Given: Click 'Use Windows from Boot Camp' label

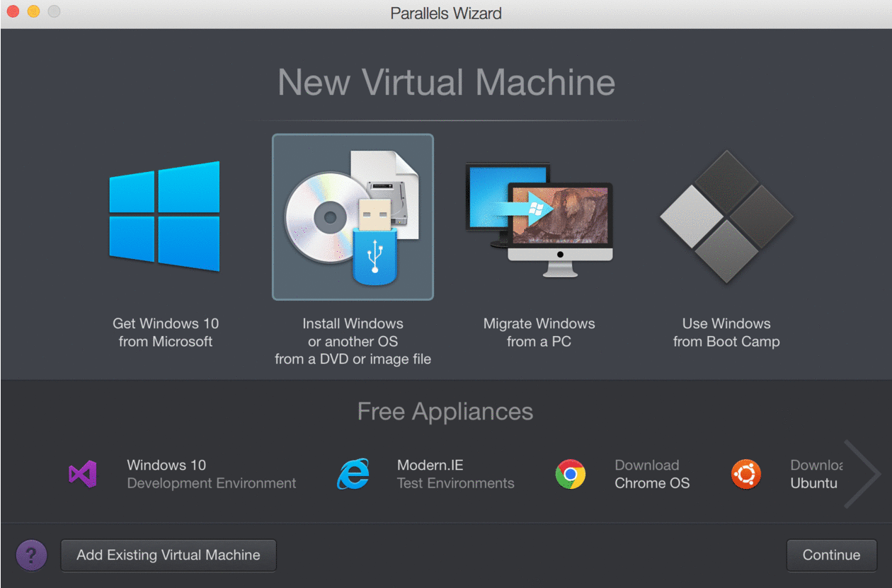Looking at the screenshot, I should pyautogui.click(x=726, y=333).
